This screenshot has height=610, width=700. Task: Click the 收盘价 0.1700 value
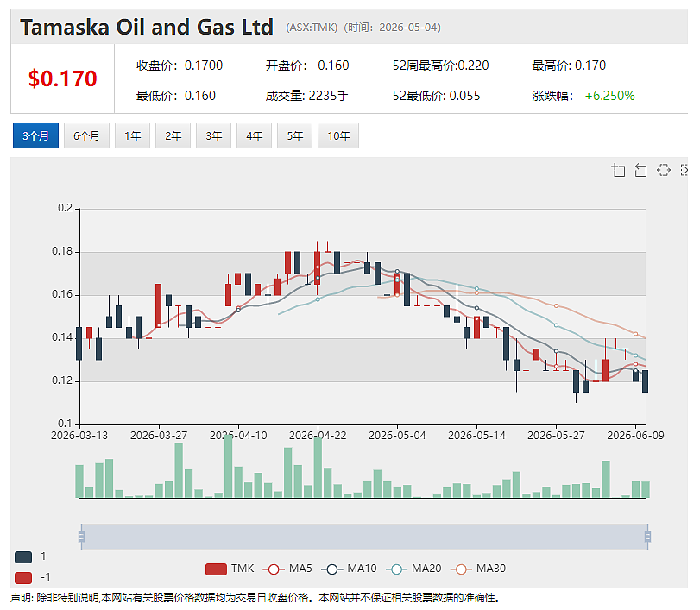pos(204,66)
